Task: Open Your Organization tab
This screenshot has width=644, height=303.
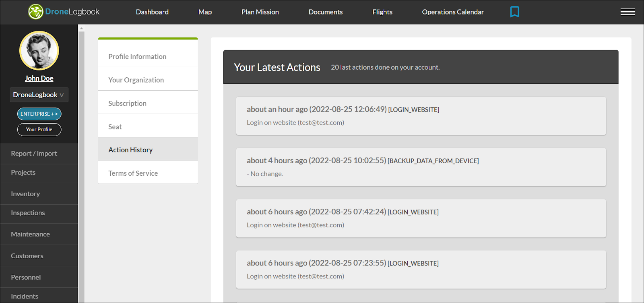Action: click(148, 80)
